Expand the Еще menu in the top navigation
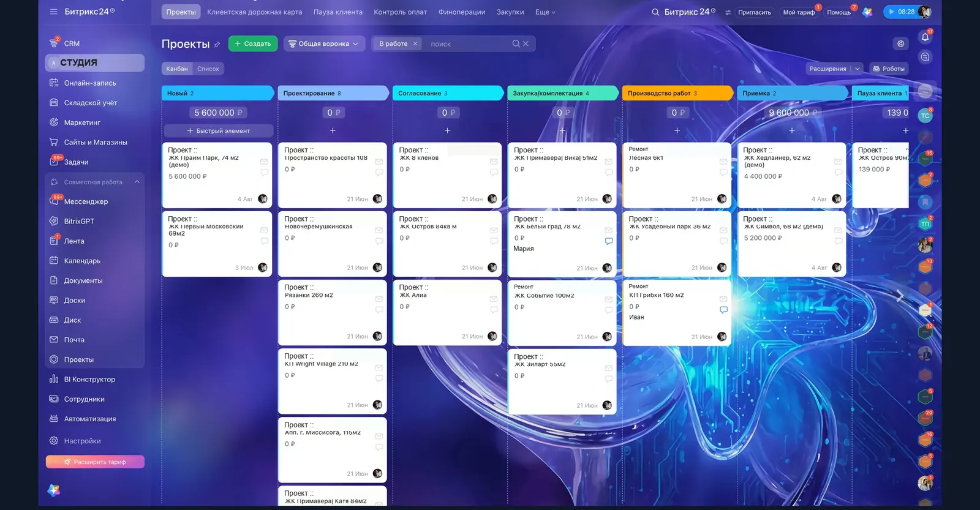 545,12
